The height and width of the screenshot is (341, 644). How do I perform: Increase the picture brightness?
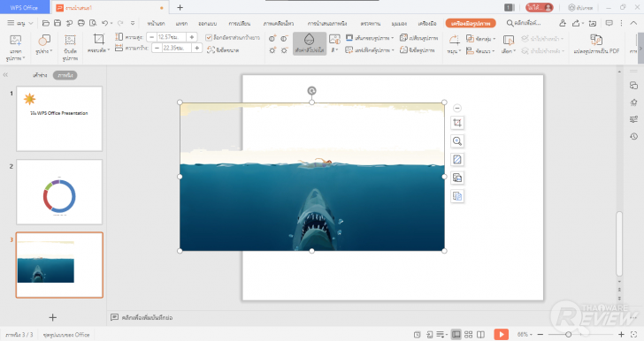click(272, 50)
